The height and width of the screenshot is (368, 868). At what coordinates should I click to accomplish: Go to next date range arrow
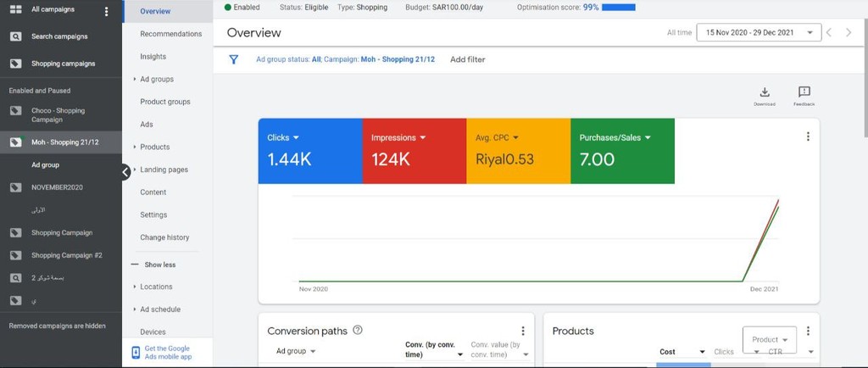[849, 33]
